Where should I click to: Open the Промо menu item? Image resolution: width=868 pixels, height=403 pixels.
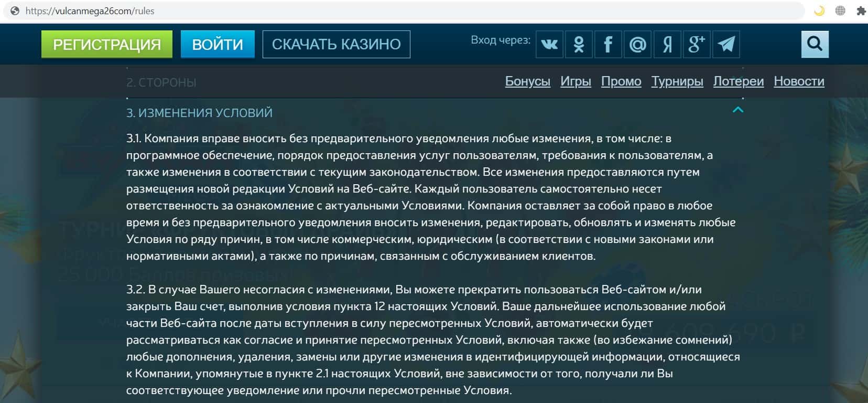[x=621, y=81]
